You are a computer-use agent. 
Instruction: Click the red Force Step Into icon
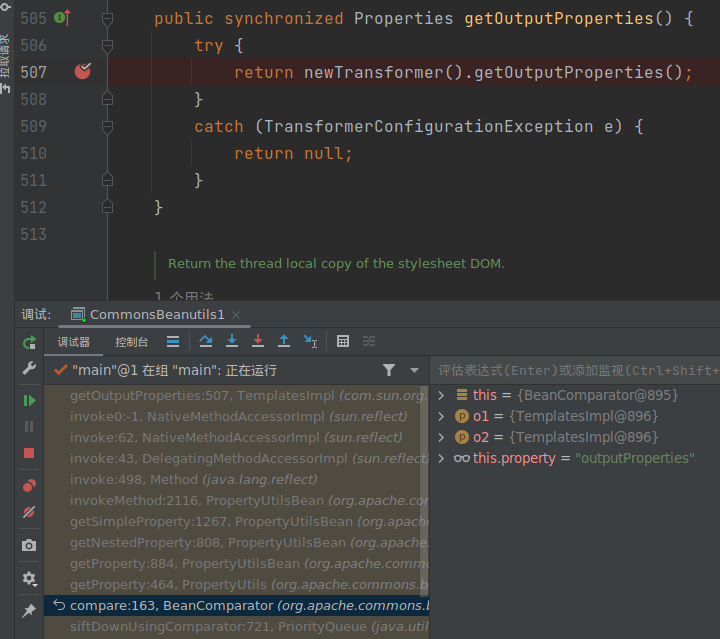tap(258, 341)
